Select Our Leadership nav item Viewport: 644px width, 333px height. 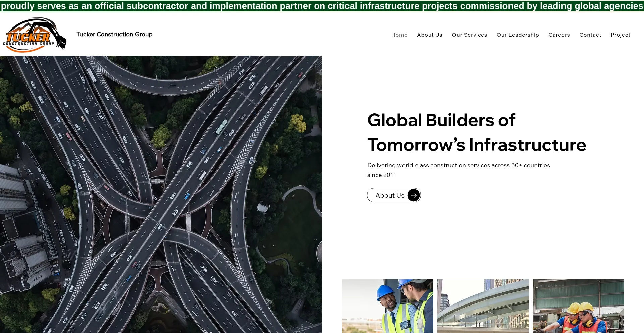(x=518, y=35)
